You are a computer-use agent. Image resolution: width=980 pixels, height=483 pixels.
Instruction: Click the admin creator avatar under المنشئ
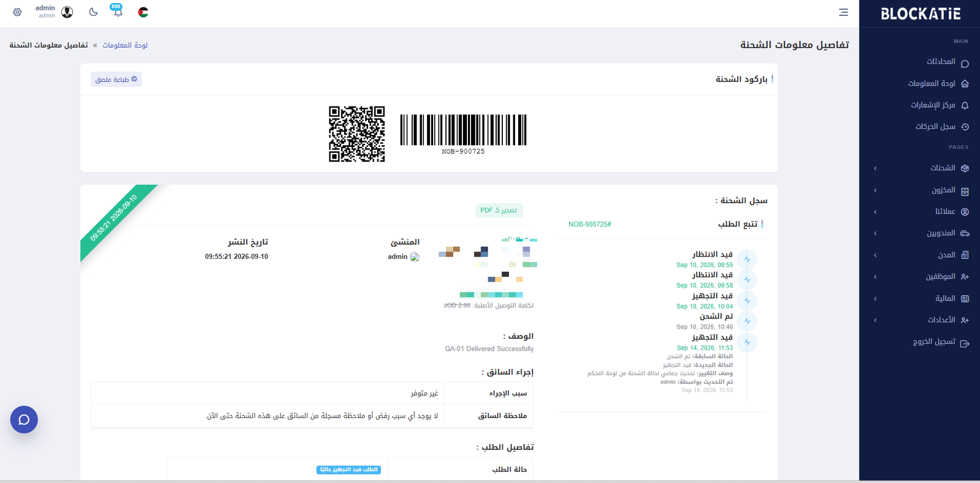click(415, 257)
